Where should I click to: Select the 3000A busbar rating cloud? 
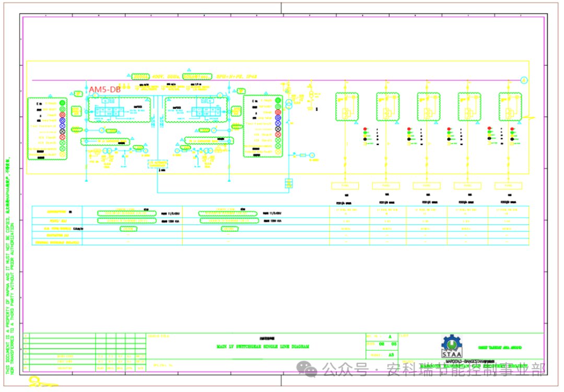(x=140, y=77)
